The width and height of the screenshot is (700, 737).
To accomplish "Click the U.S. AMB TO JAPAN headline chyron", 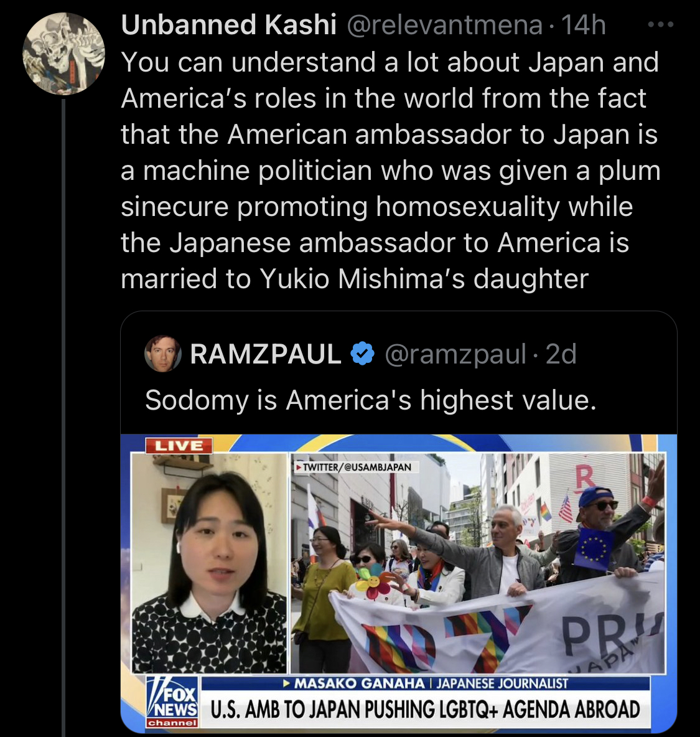I will [x=426, y=709].
